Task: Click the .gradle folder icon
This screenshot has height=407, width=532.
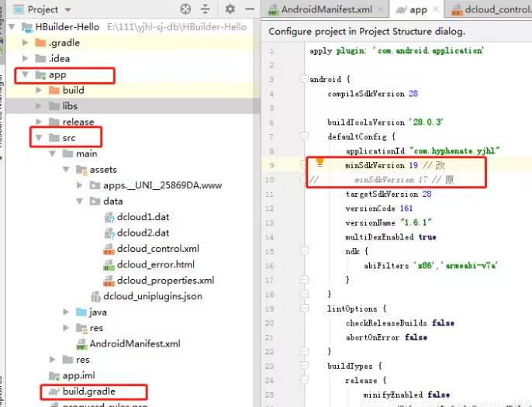Action: pyautogui.click(x=40, y=43)
